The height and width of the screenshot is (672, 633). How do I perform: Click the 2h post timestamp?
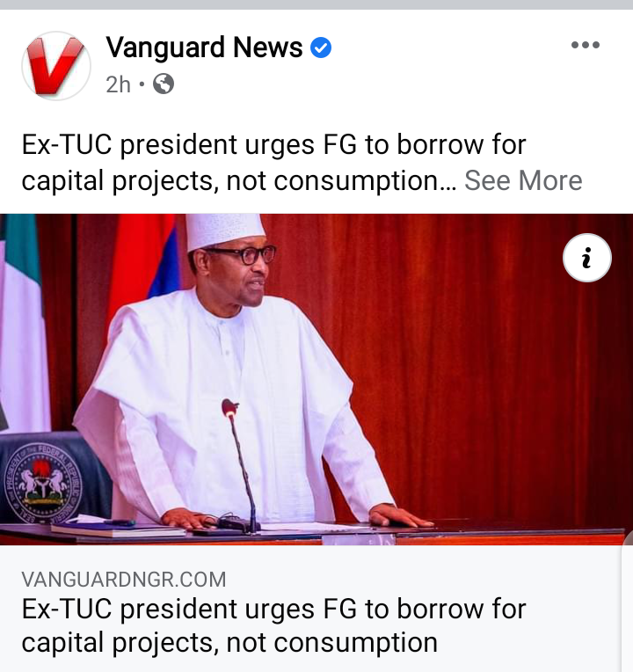118,84
